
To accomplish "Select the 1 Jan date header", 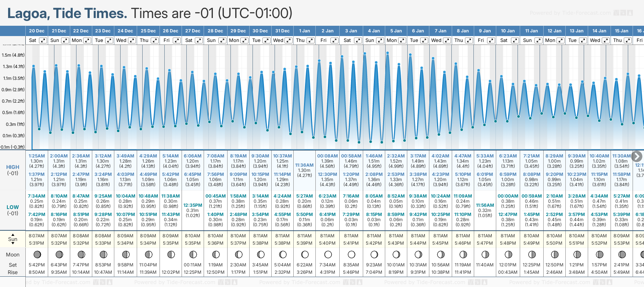I will [x=304, y=31].
